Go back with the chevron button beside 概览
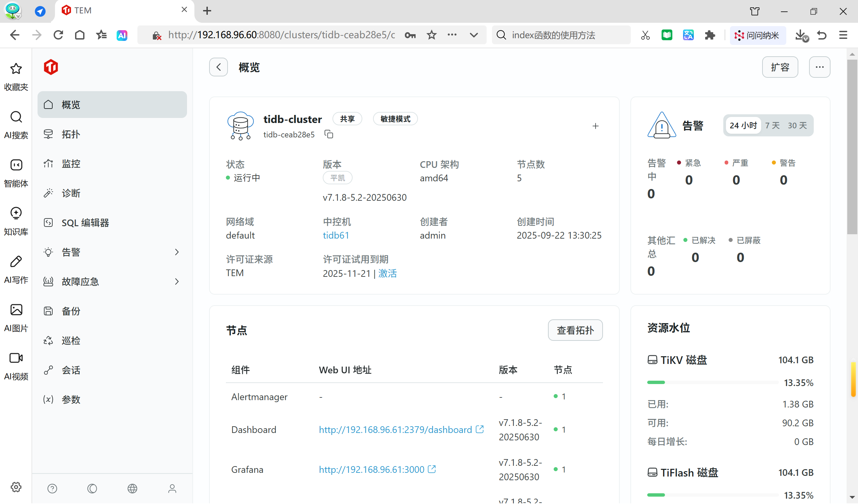Image resolution: width=858 pixels, height=504 pixels. [x=219, y=67]
